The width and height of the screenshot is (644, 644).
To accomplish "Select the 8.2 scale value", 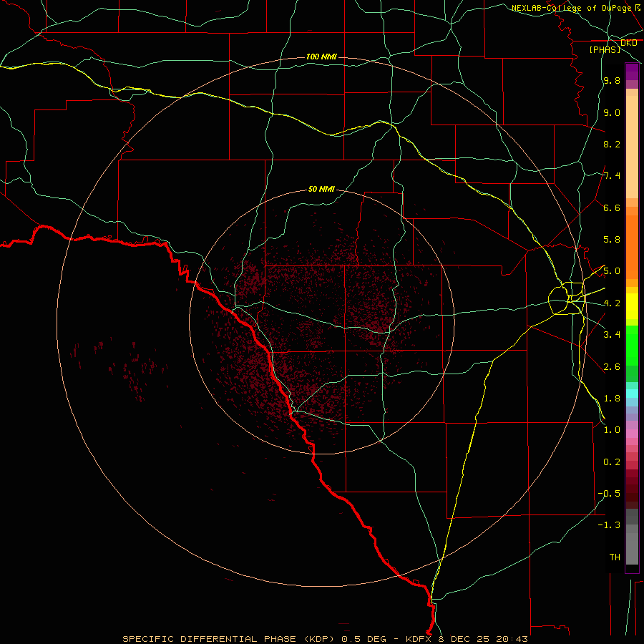I will tap(612, 144).
